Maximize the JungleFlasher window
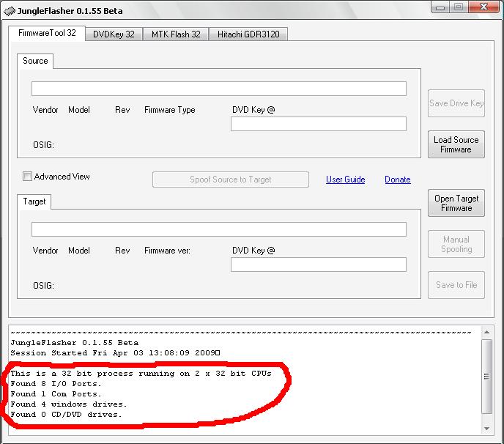Screen dimensions: 504x444 coord(459,7)
